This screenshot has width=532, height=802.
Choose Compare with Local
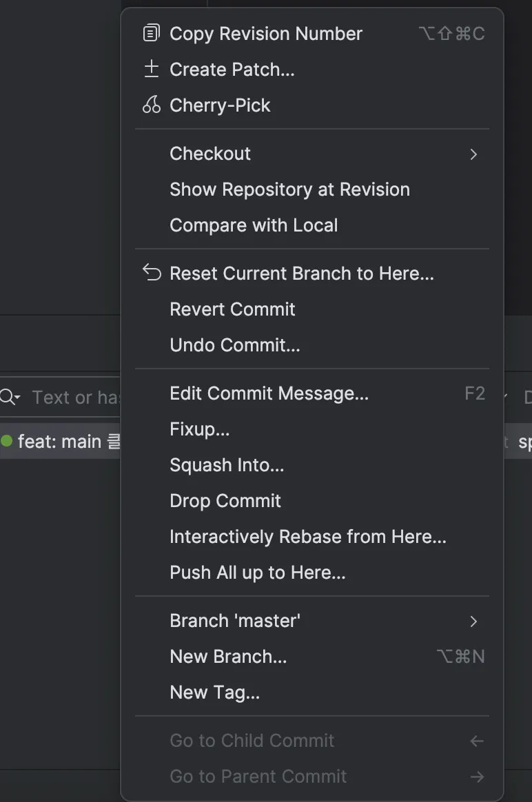tap(254, 225)
